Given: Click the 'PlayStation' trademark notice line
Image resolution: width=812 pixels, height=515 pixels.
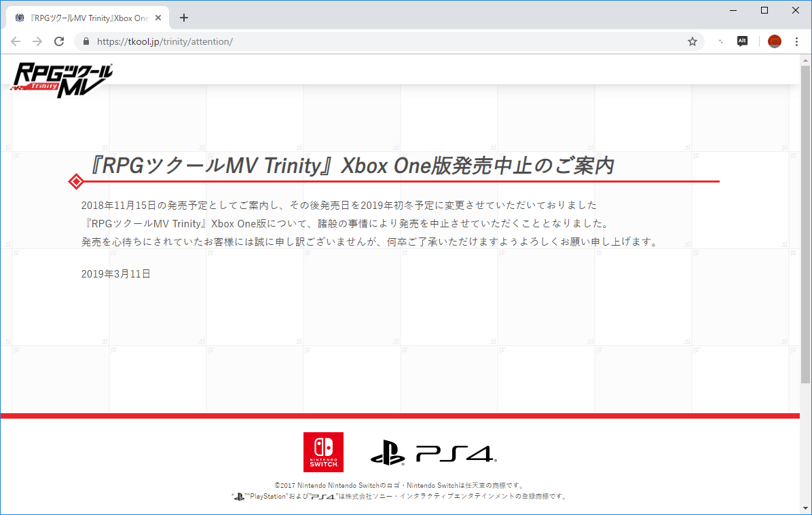Looking at the screenshot, I should coord(400,497).
